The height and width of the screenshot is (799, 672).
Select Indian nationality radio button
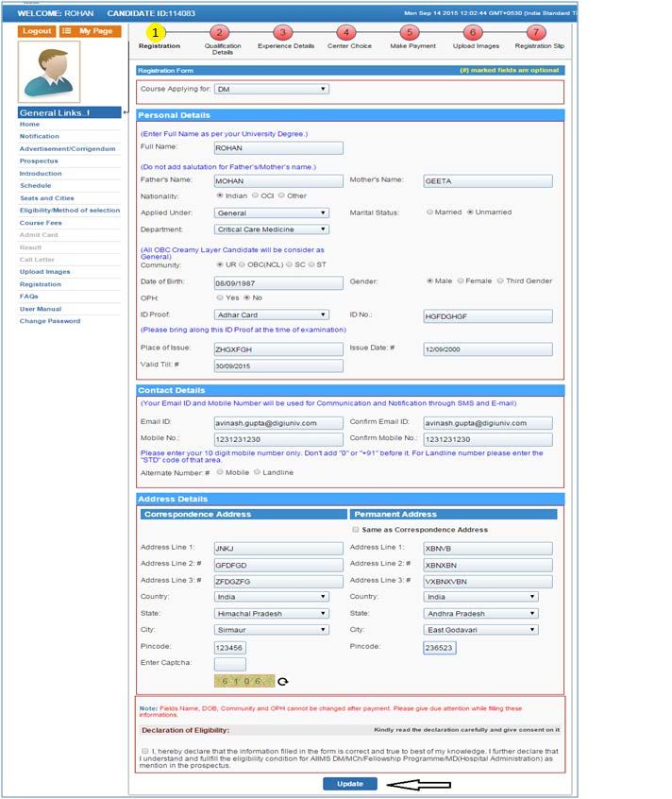[220, 195]
